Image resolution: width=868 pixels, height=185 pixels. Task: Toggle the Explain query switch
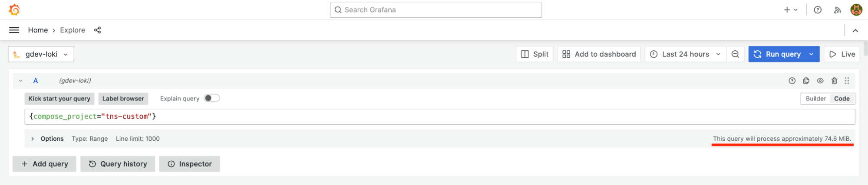[212, 98]
